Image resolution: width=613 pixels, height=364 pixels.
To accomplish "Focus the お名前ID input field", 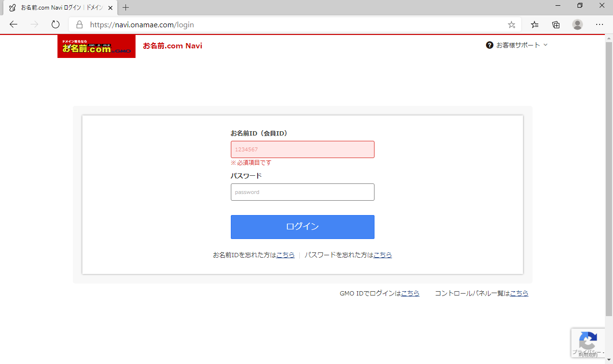I will pos(303,149).
